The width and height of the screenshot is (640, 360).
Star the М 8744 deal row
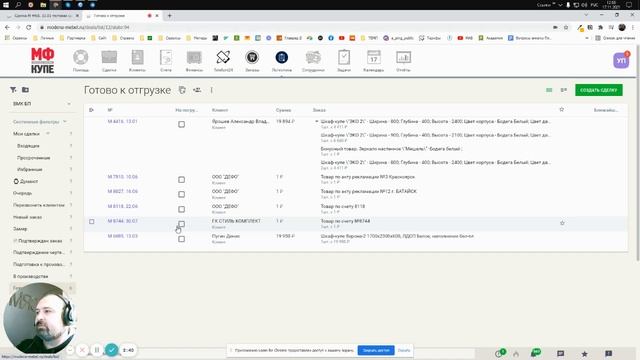(562, 223)
